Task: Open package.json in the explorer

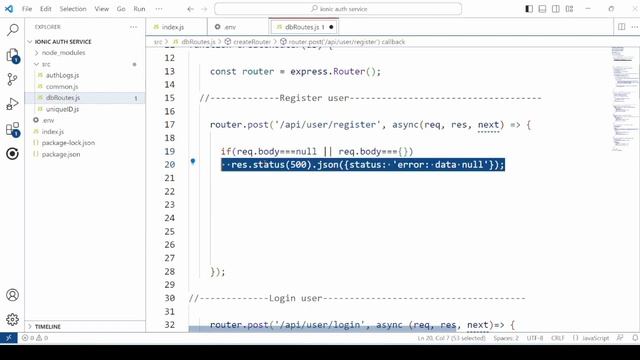Action: [x=61, y=154]
